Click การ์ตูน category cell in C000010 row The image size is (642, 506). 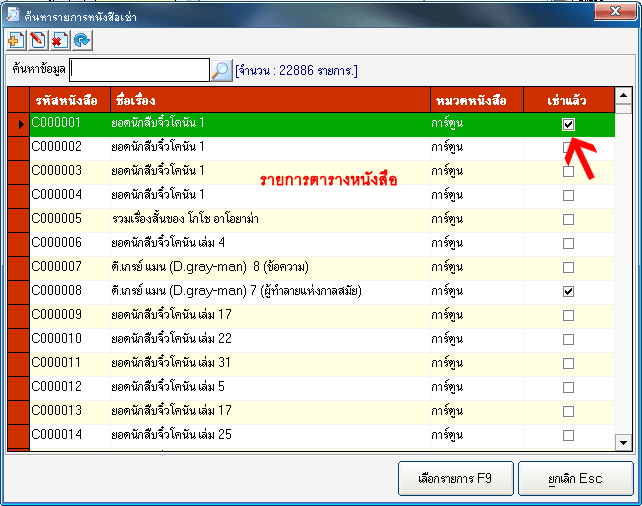click(x=477, y=339)
